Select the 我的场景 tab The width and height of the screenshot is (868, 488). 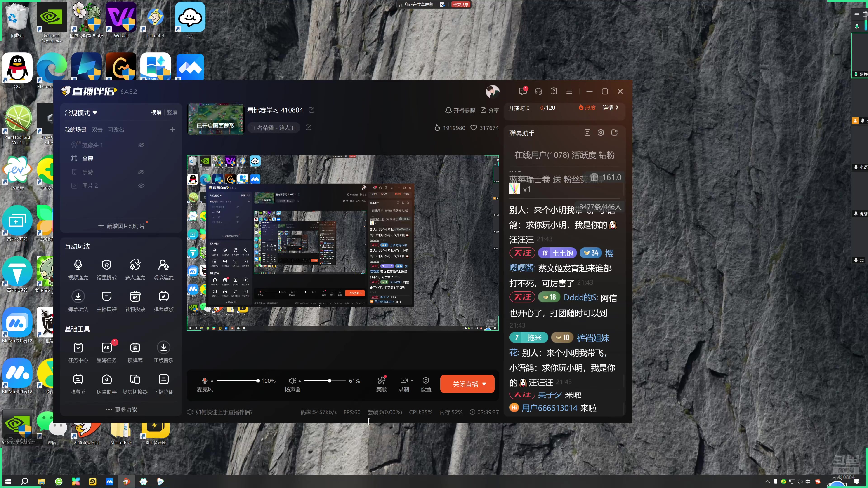pyautogui.click(x=75, y=130)
